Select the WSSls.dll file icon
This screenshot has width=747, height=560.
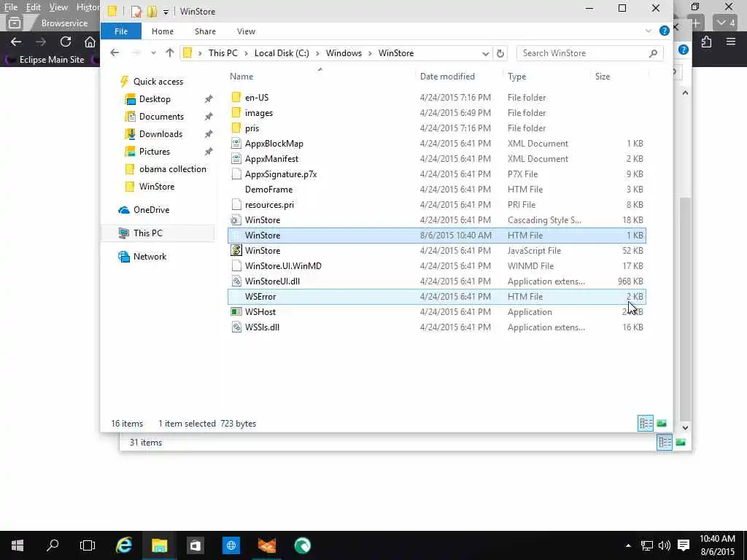[x=236, y=327]
